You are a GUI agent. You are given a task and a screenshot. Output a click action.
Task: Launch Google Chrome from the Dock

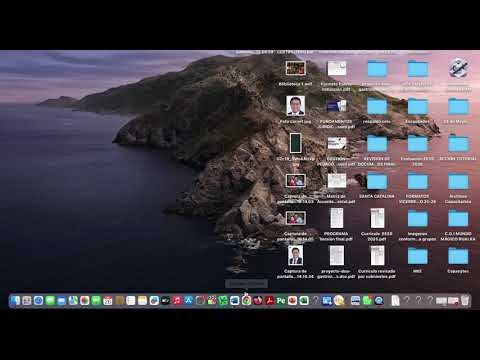click(x=246, y=301)
